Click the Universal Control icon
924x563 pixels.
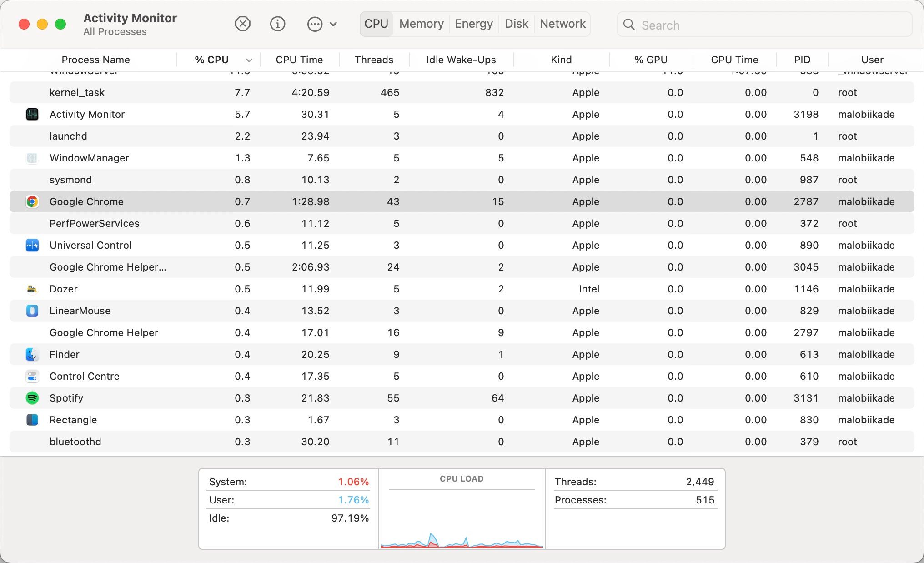click(32, 245)
